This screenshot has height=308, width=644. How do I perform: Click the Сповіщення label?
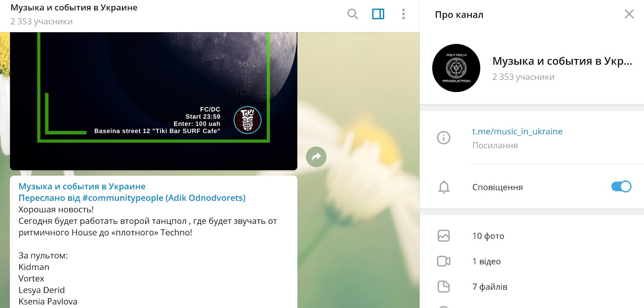coord(497,187)
